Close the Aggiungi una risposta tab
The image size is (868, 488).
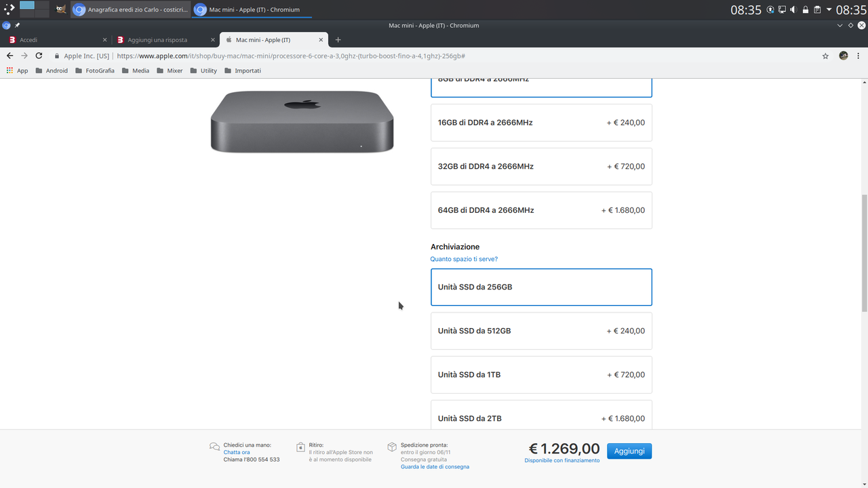tap(213, 40)
